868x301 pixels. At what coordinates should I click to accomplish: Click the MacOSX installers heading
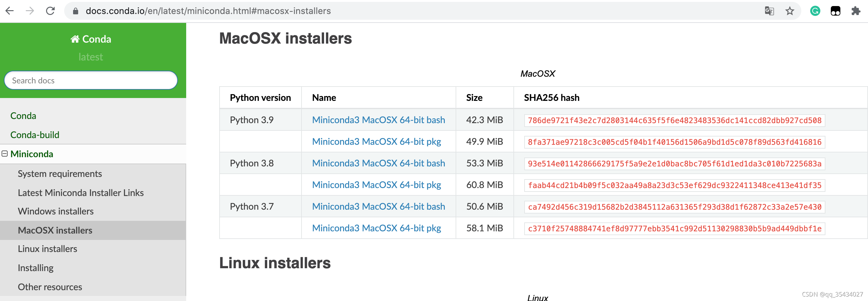tap(285, 38)
